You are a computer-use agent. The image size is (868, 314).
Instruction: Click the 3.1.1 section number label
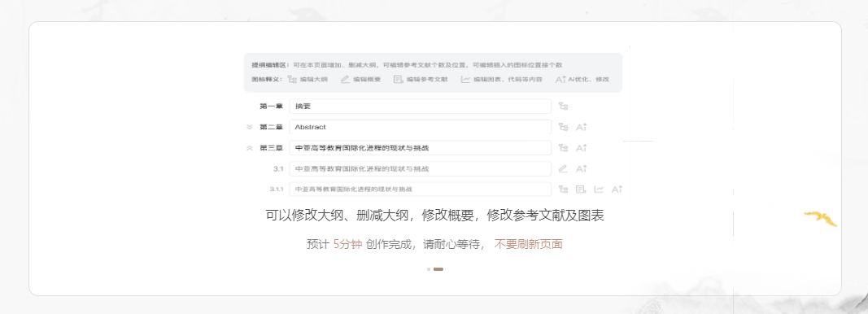[x=277, y=190]
